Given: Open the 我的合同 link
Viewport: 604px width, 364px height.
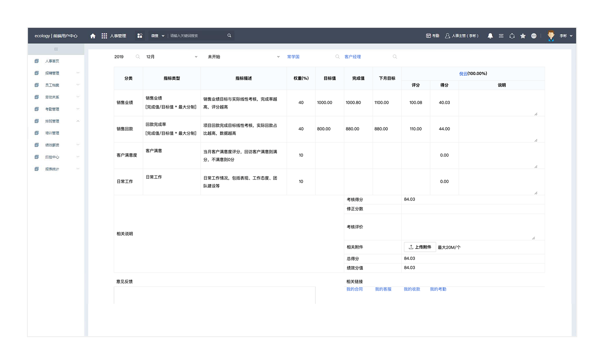Looking at the screenshot, I should 354,289.
